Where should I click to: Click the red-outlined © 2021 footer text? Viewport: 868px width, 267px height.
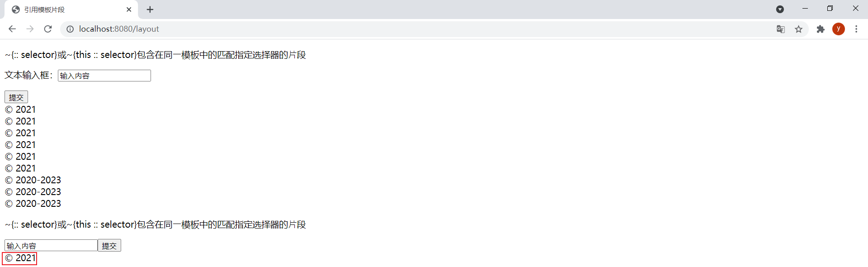tap(20, 258)
